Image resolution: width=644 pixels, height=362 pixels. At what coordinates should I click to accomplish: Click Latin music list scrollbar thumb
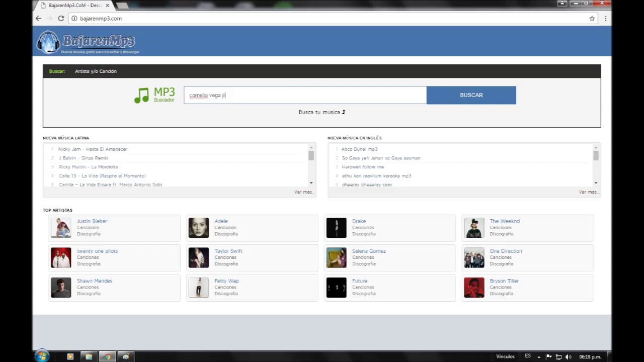(x=311, y=155)
